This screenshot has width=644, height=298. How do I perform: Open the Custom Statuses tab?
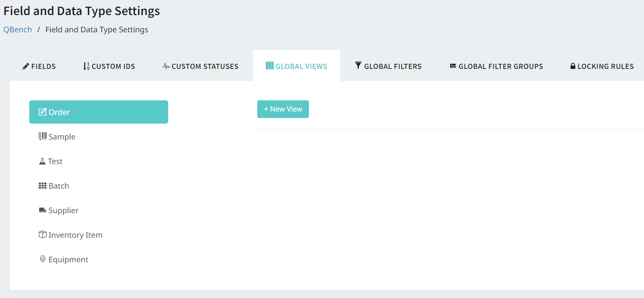pyautogui.click(x=200, y=66)
